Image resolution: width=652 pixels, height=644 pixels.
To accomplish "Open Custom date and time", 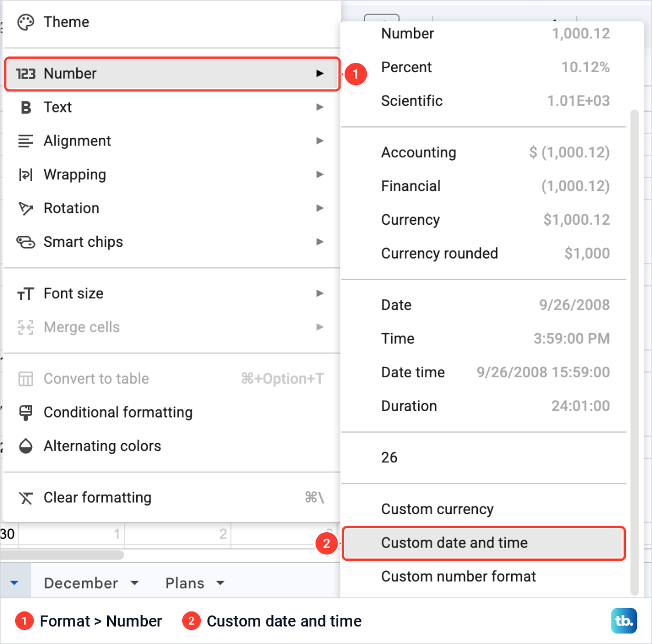I will [484, 543].
